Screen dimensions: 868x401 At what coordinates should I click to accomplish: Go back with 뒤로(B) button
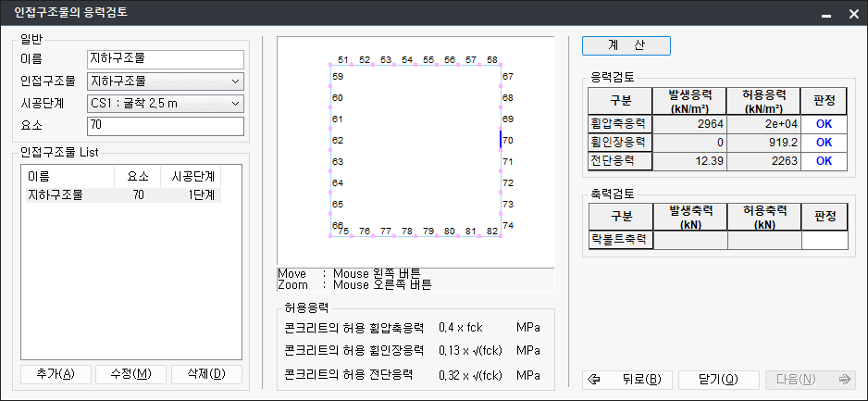(626, 379)
